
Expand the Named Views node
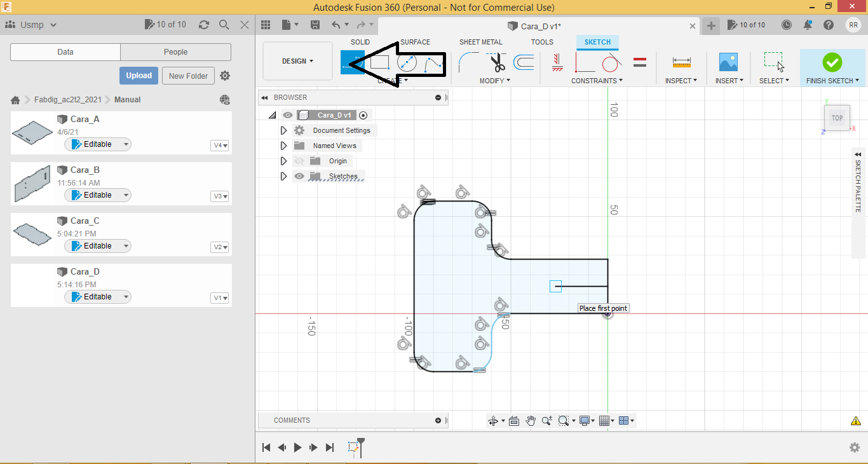point(284,146)
